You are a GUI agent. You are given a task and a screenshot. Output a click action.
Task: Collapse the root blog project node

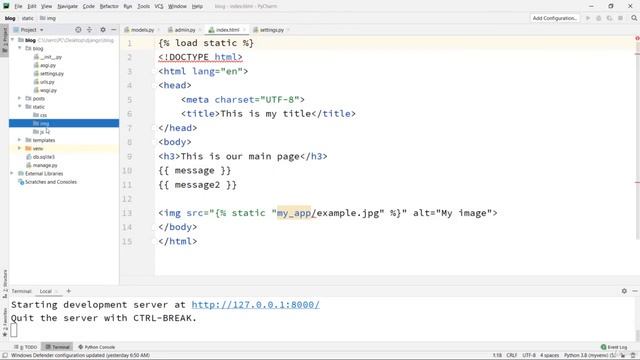tap(13, 40)
